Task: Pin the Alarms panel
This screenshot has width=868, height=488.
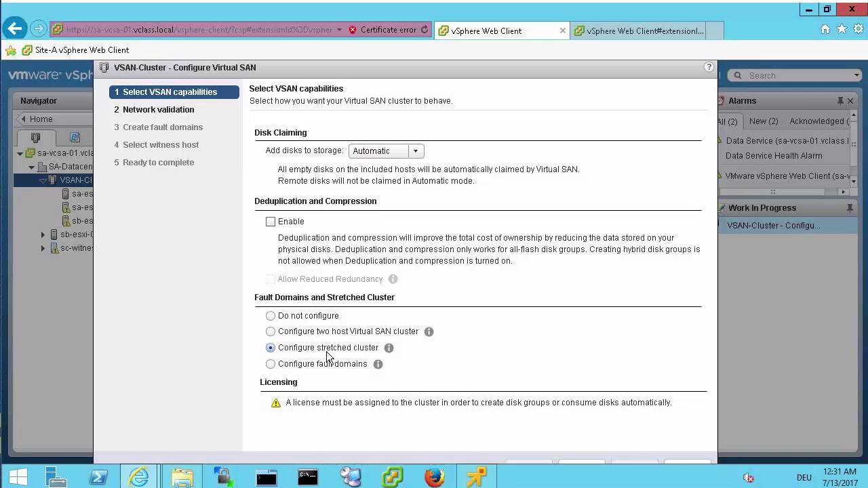Action: pyautogui.click(x=840, y=101)
